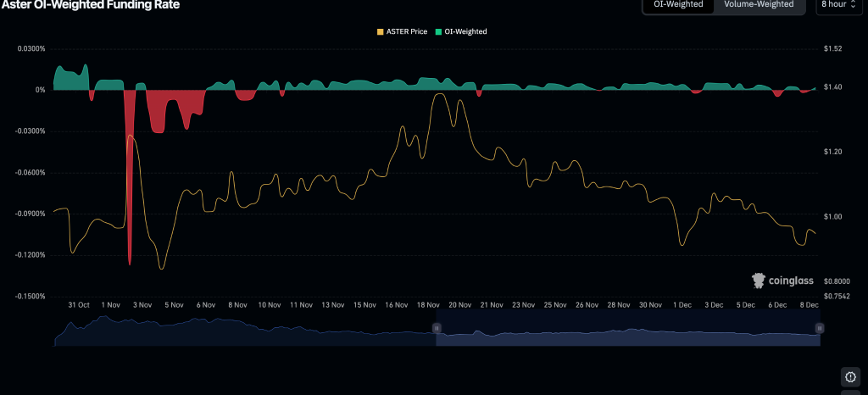This screenshot has height=395, width=868.
Task: Switch to the Volume-Weighted tab
Action: pyautogui.click(x=759, y=4)
